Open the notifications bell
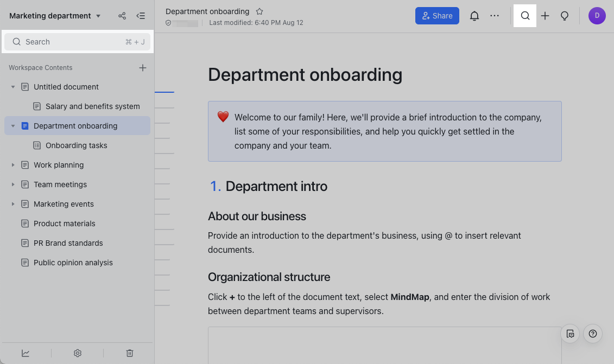This screenshot has width=614, height=364. pos(474,16)
